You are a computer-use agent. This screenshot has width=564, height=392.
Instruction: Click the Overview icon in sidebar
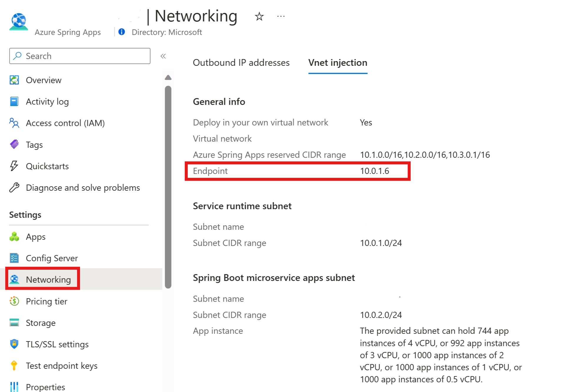pos(14,80)
